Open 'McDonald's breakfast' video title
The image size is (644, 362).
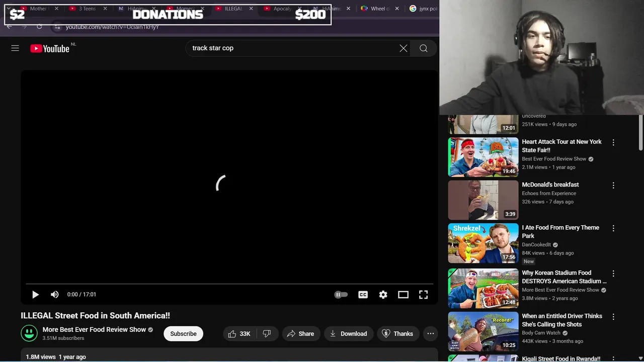550,185
